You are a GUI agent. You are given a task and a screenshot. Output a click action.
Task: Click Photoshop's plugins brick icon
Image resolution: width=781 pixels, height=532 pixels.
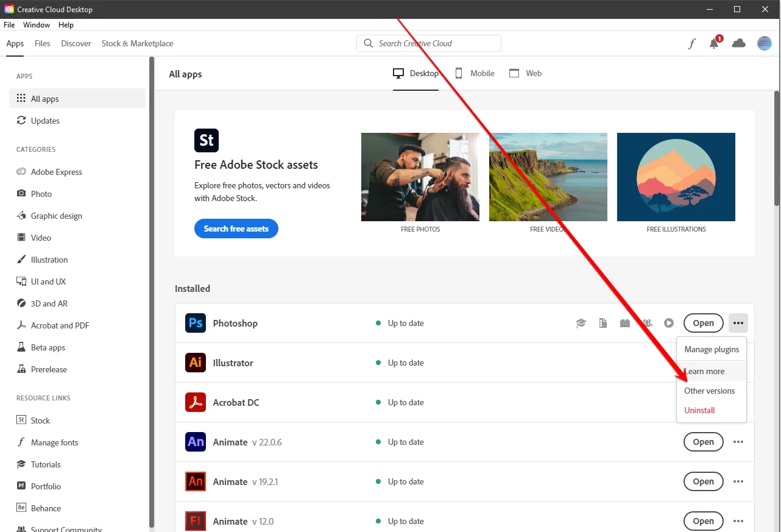624,324
